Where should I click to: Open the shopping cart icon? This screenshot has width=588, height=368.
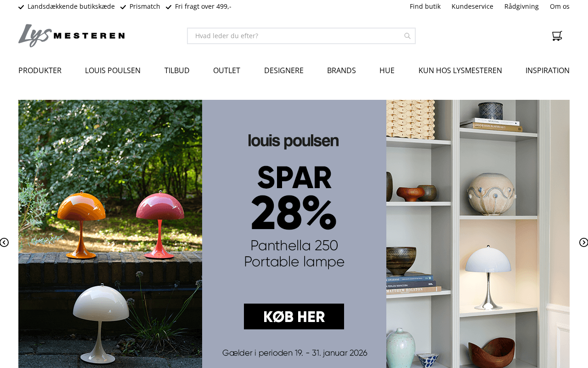coord(557,36)
